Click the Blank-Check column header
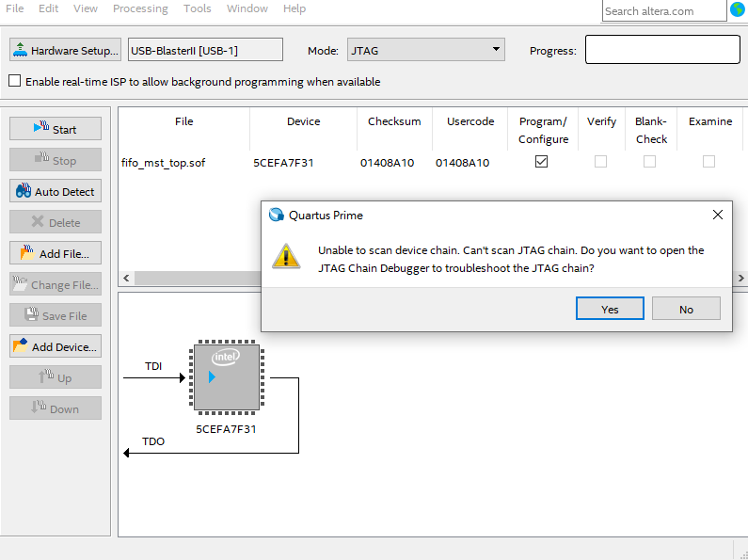This screenshot has width=748, height=560. click(x=651, y=130)
